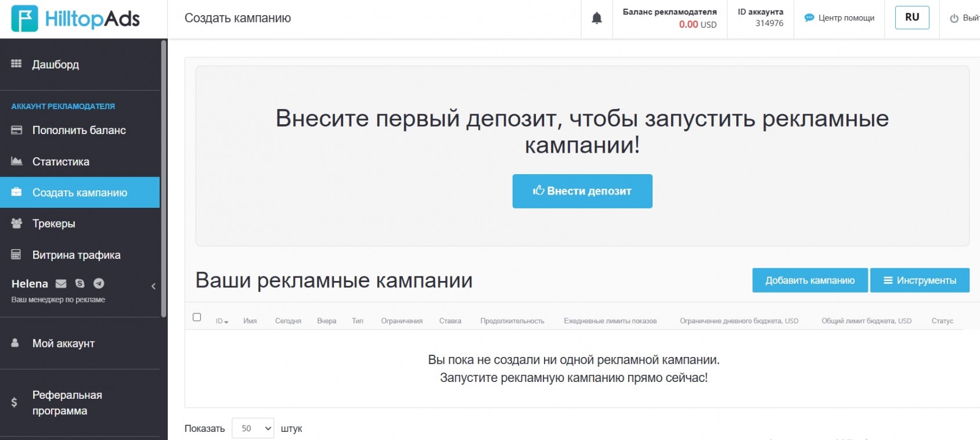This screenshot has height=440, width=980.
Task: Click the Сегодня column header
Action: [x=288, y=321]
